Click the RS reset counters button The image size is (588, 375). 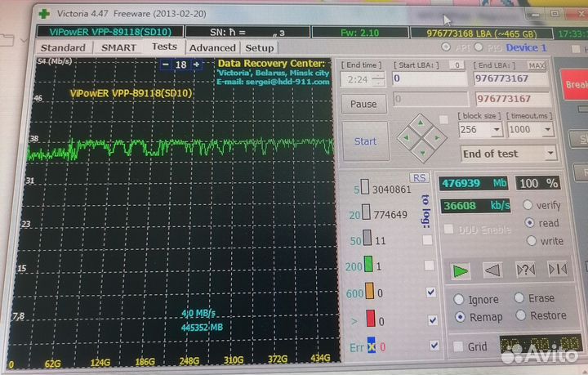419,178
